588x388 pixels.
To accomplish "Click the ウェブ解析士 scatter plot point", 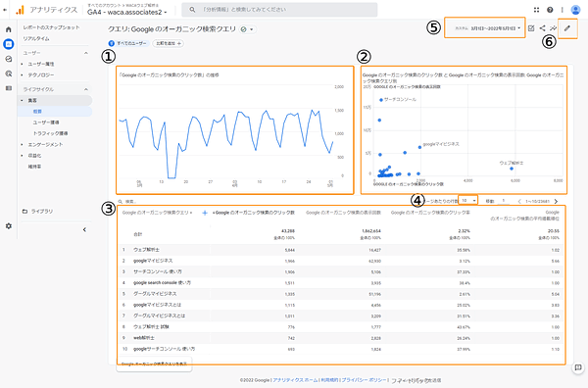I will coord(512,169).
